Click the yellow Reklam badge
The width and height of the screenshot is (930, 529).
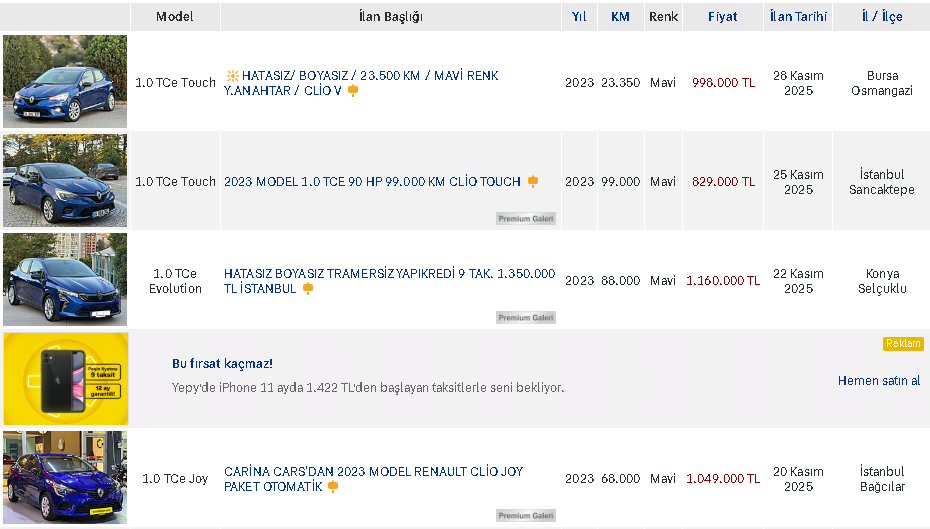pyautogui.click(x=903, y=344)
